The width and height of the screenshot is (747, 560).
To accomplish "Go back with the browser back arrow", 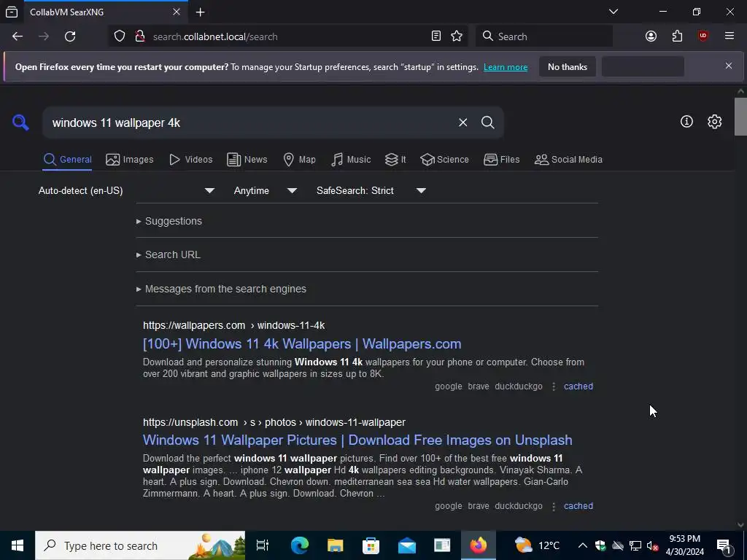I will pyautogui.click(x=18, y=36).
